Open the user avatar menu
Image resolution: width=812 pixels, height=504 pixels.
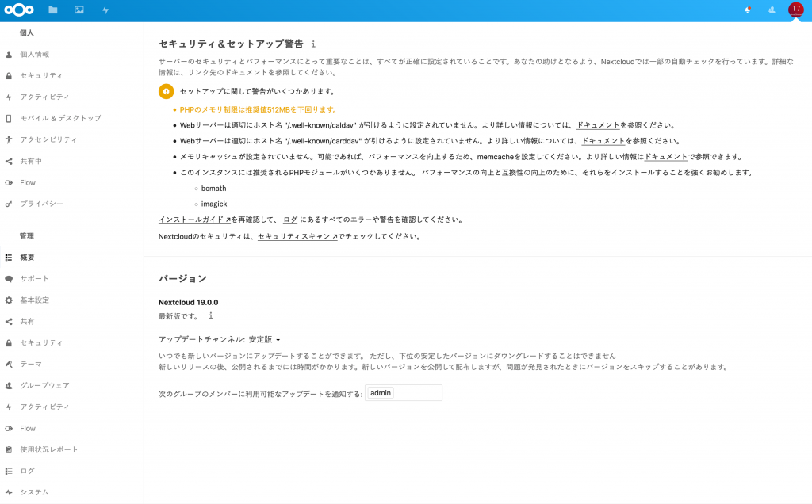pyautogui.click(x=796, y=10)
